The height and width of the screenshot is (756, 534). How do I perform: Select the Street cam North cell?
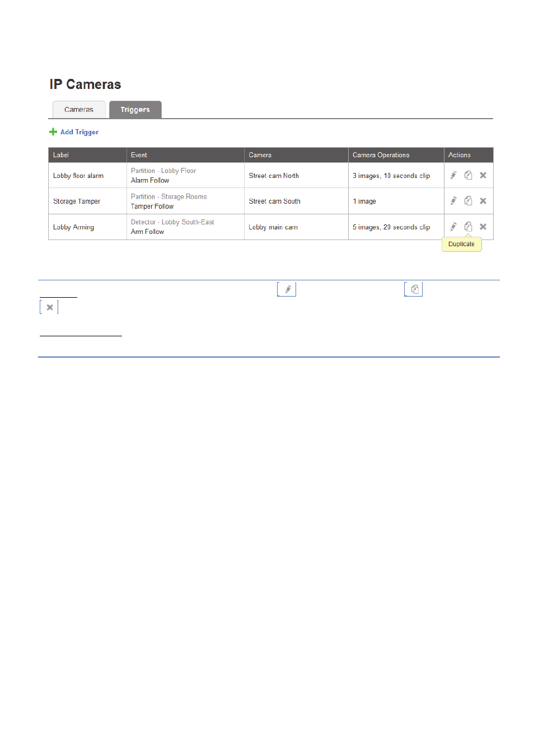274,176
